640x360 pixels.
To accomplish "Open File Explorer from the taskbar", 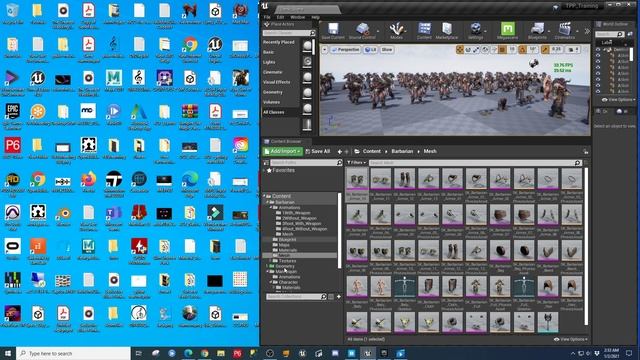I will coord(221,353).
